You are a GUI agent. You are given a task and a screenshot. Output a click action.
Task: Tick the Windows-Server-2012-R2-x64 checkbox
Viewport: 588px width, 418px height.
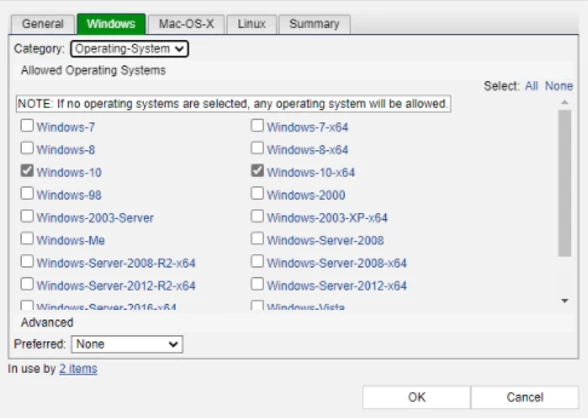click(x=27, y=284)
